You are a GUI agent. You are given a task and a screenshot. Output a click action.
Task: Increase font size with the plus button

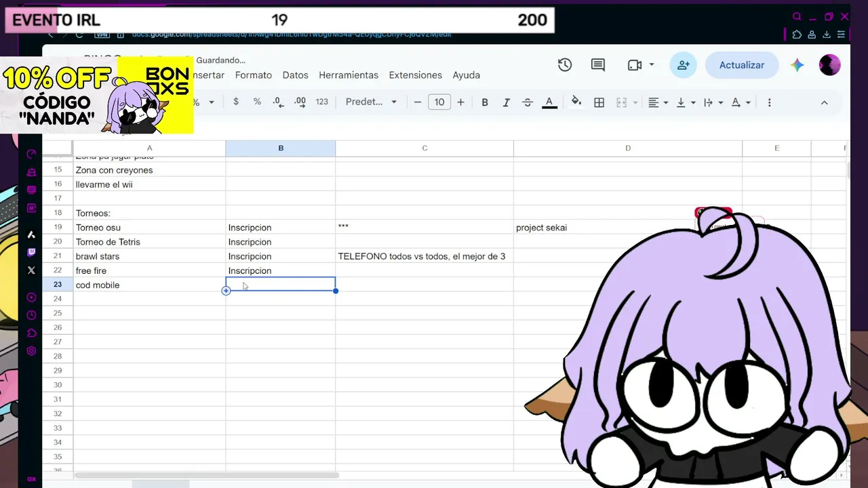click(x=461, y=102)
